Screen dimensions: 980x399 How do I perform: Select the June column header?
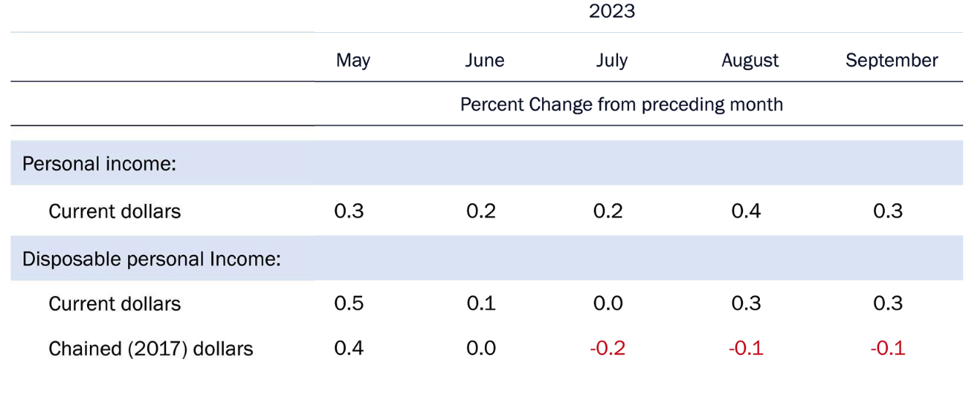pos(484,61)
